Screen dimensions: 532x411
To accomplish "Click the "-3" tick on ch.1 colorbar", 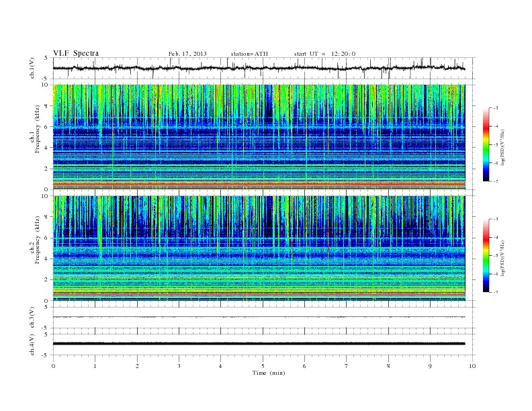I will click(x=495, y=108).
